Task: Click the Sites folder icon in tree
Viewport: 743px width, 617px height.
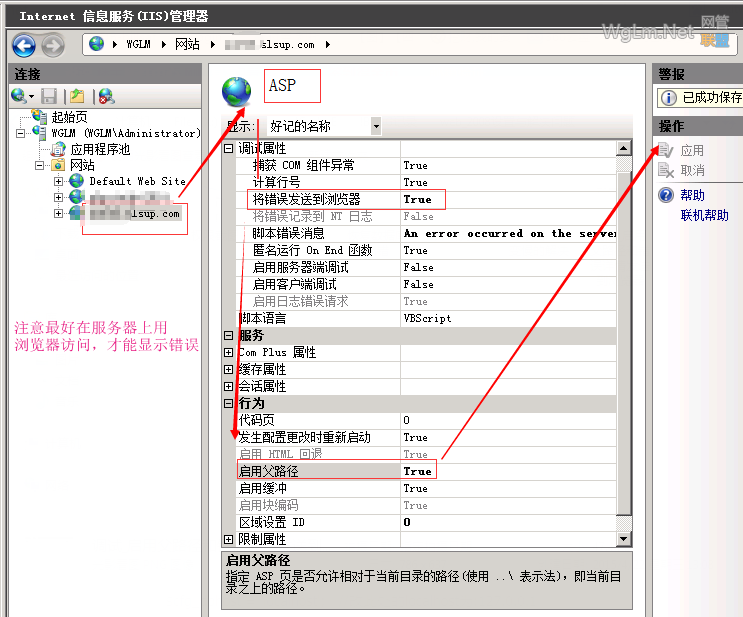Action: (x=58, y=165)
